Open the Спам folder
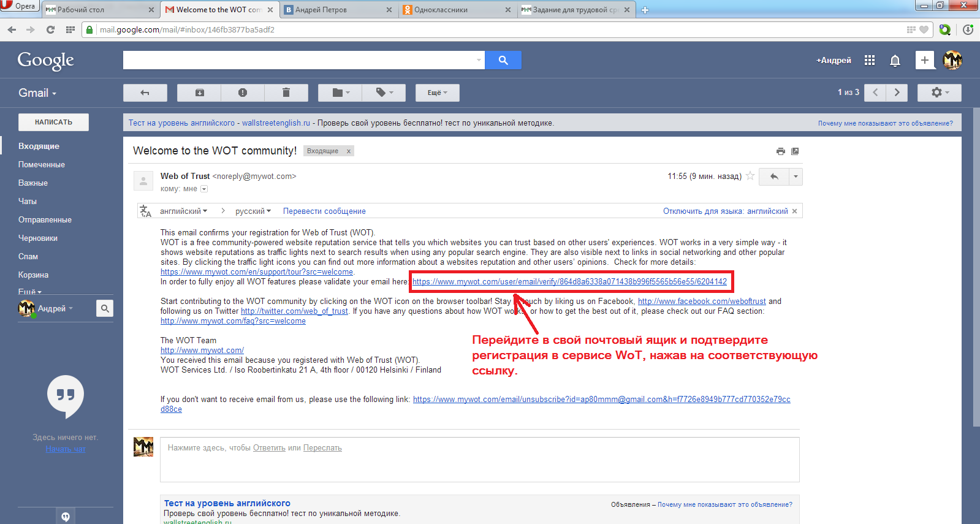This screenshot has height=524, width=980. (x=28, y=256)
